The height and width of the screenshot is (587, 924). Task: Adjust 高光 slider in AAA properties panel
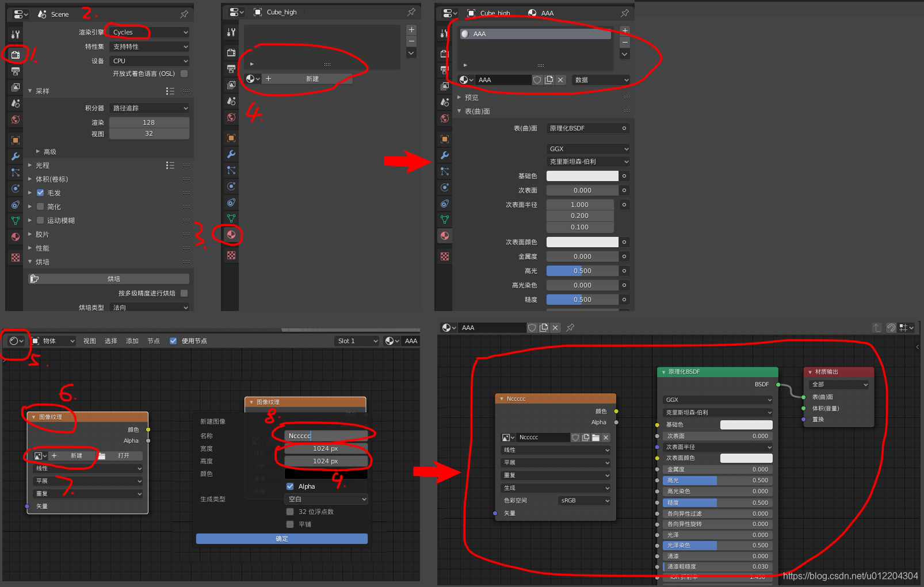582,271
